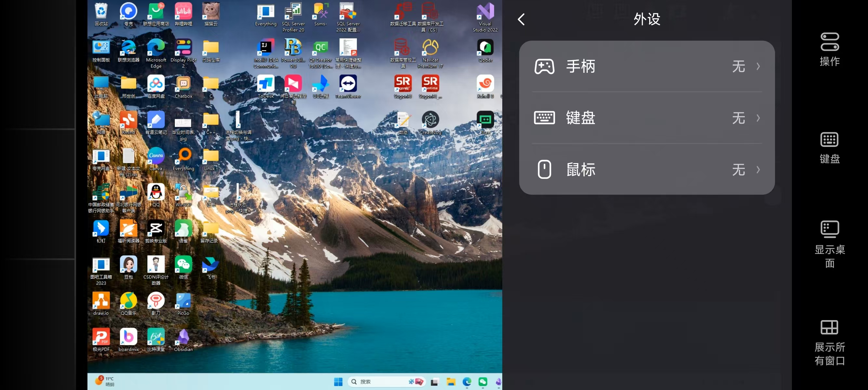Expand the 键盘 row chevron in 外设

758,118
